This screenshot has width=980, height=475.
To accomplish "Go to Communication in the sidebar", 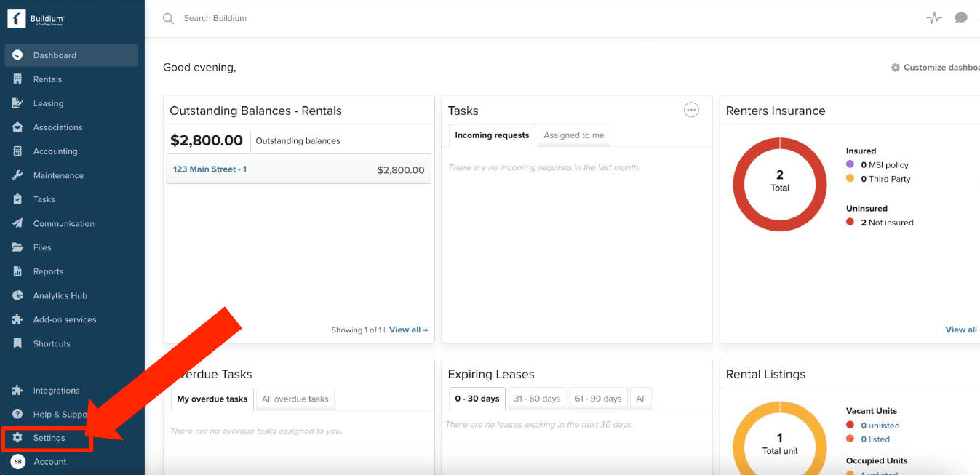I will [63, 223].
